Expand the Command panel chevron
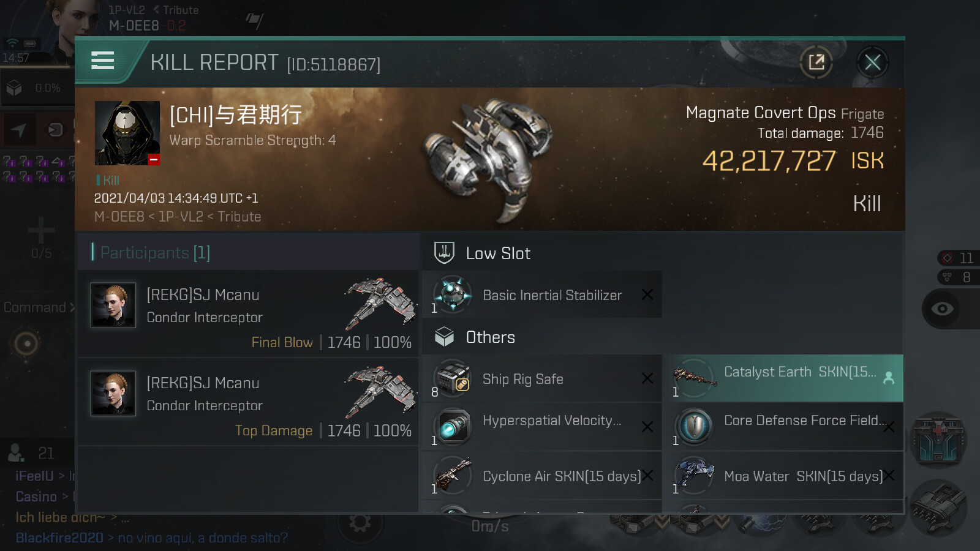This screenshot has height=551, width=980. pyautogui.click(x=72, y=308)
